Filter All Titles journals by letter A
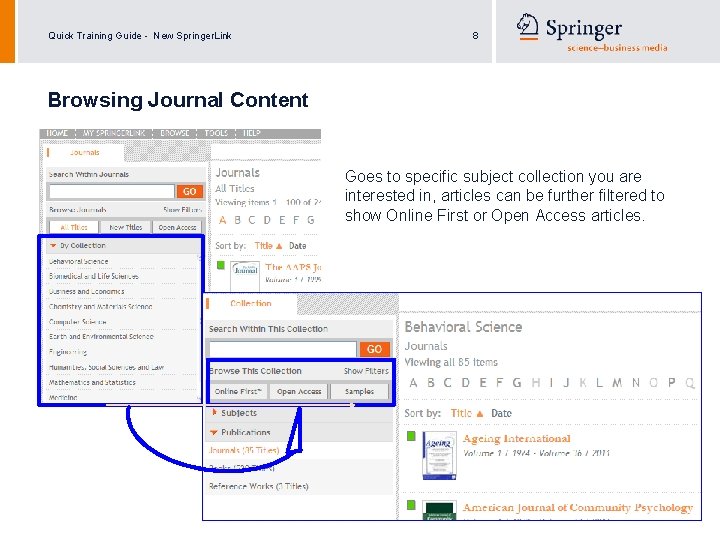The width and height of the screenshot is (720, 540). (x=223, y=220)
